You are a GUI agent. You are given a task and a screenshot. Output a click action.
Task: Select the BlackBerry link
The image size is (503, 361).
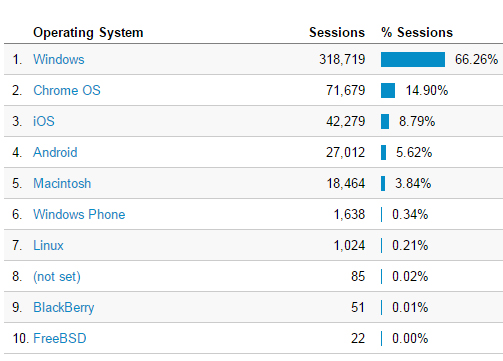tap(64, 308)
